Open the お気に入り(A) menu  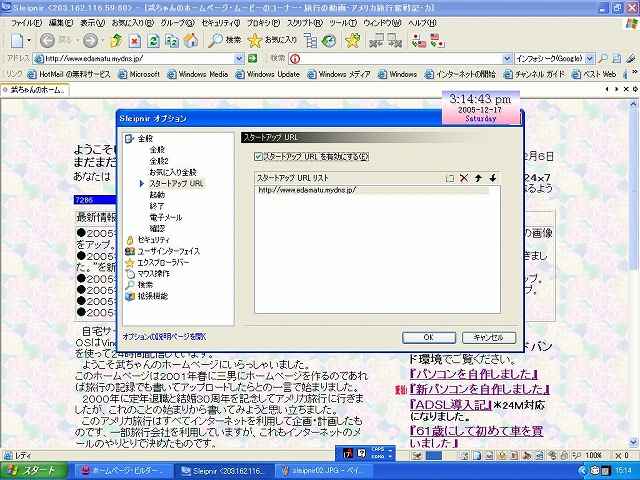pyautogui.click(x=133, y=22)
